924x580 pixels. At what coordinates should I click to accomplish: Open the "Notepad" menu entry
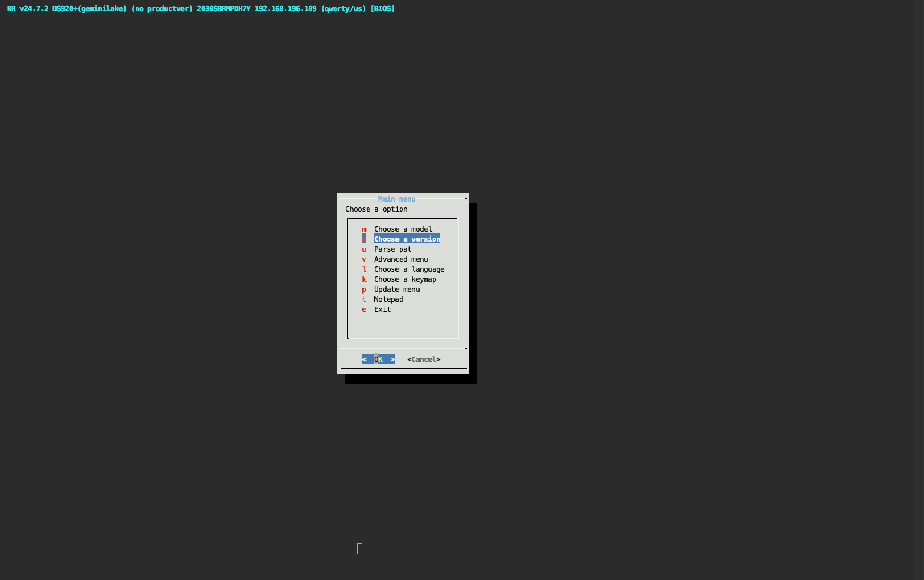click(x=388, y=299)
